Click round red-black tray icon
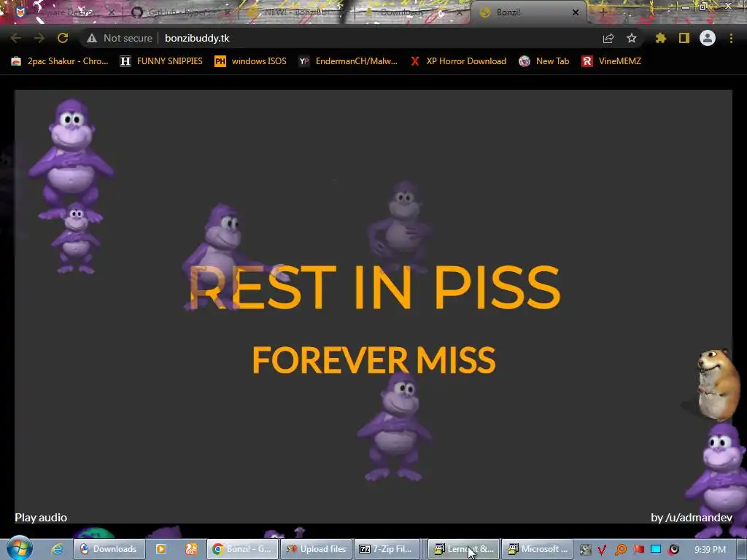This screenshot has width=747, height=560. pyautogui.click(x=673, y=550)
